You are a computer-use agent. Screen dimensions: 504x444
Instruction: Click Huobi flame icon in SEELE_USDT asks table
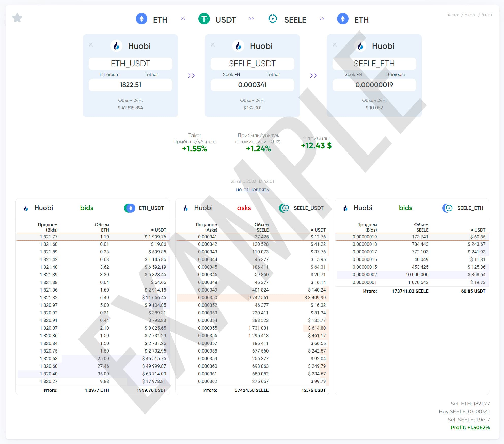186,208
